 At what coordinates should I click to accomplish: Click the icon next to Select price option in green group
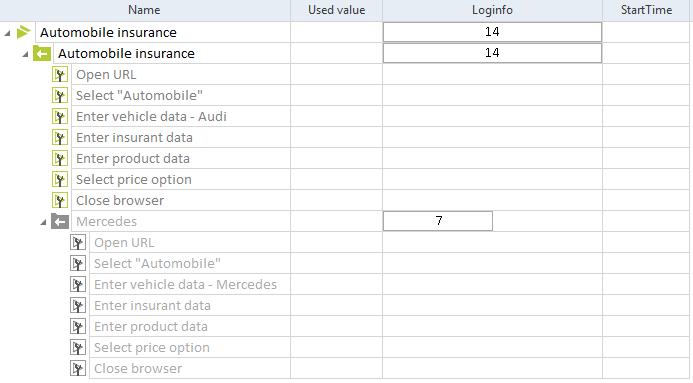[60, 180]
